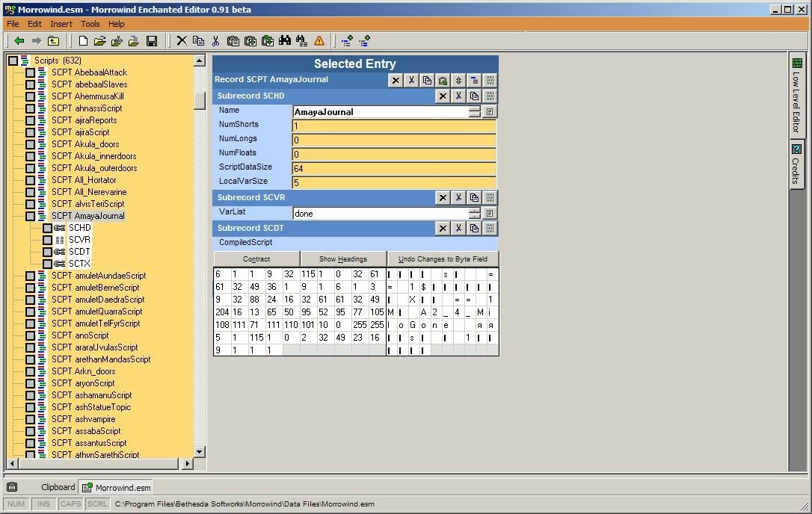The height and width of the screenshot is (514, 812).
Task: Click the grid icon on Subrecord SCDT header
Action: pos(490,229)
